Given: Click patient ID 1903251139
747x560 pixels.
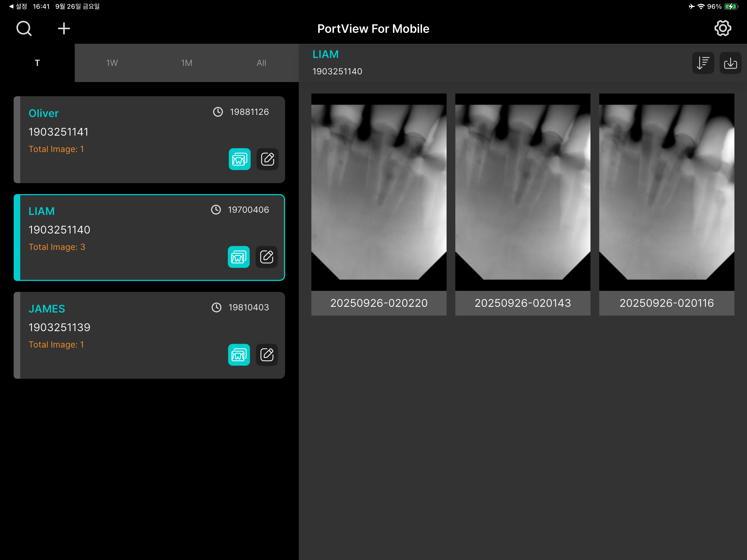Looking at the screenshot, I should (x=59, y=327).
